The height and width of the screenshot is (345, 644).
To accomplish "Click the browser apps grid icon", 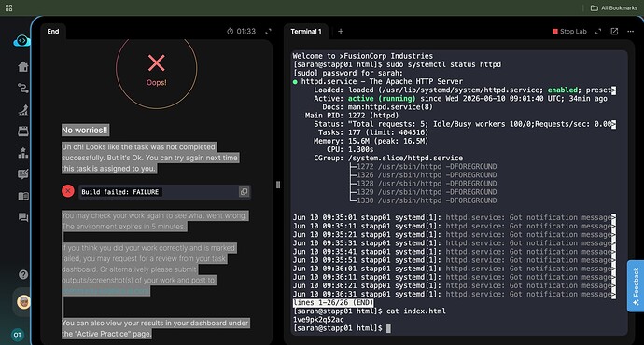I will pos(8,7).
